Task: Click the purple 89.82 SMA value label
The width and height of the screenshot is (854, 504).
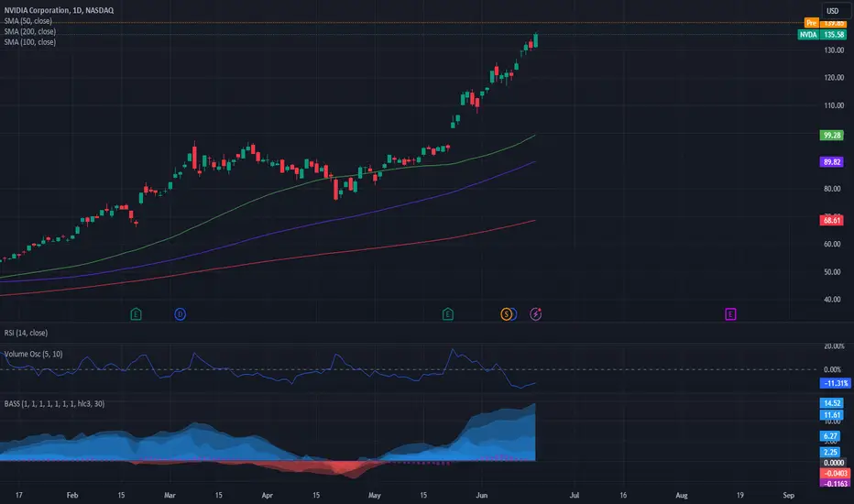Action: click(x=832, y=162)
